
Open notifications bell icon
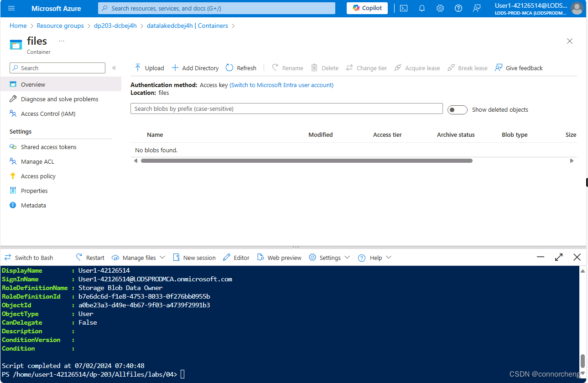click(422, 8)
